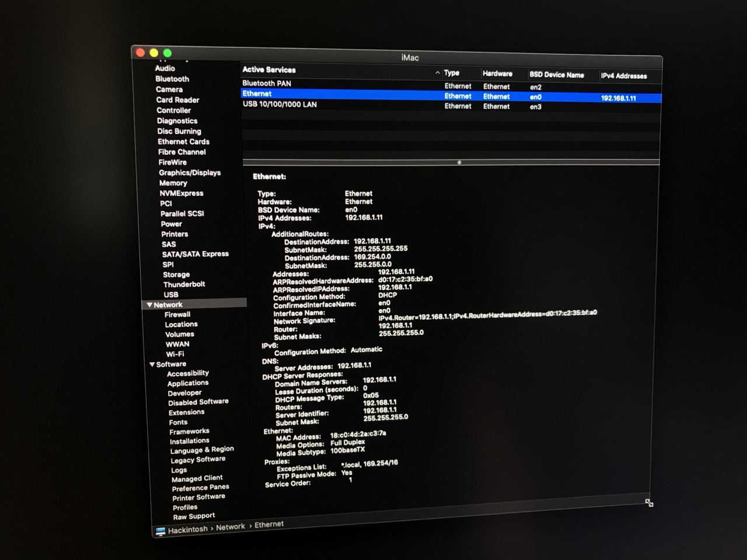
Task: Collapse the Network section triangle
Action: 149,304
